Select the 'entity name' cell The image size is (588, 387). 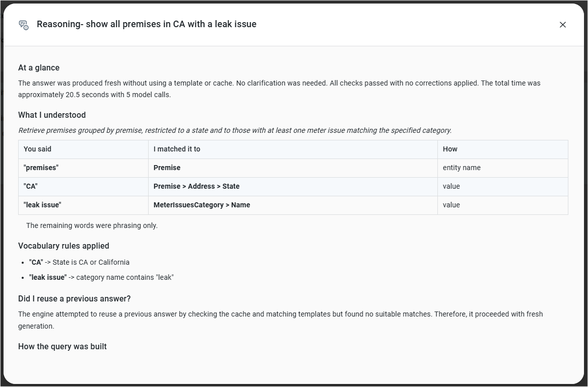502,168
